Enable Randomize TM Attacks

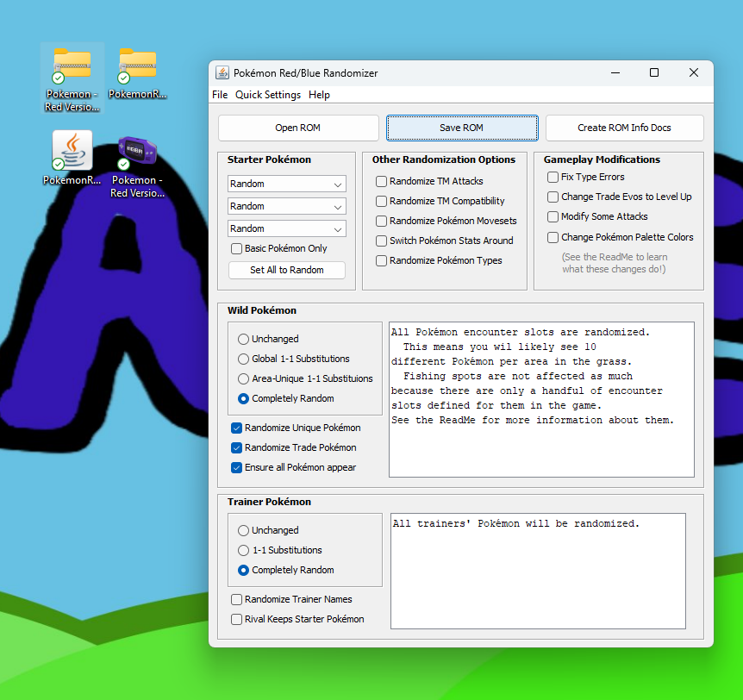tap(381, 181)
